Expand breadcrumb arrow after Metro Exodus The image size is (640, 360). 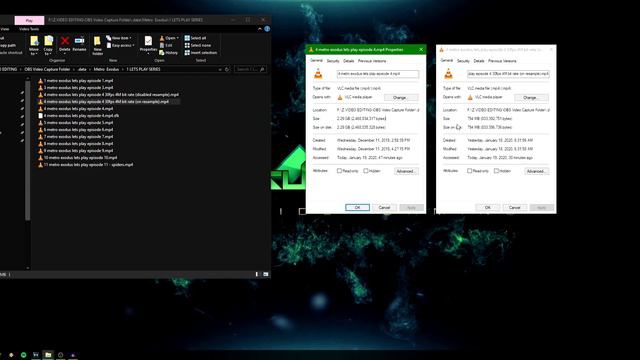[122, 69]
